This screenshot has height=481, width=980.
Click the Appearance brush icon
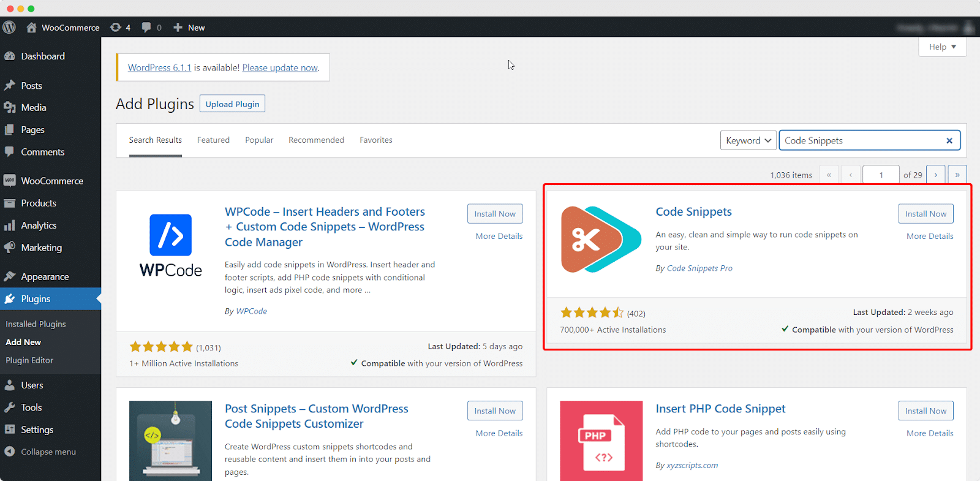[x=9, y=276]
